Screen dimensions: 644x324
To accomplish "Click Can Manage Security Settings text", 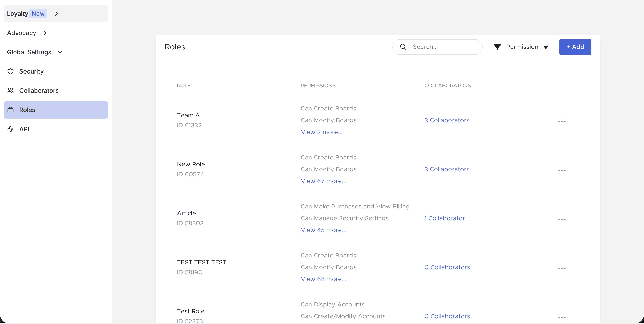I will [x=345, y=218].
